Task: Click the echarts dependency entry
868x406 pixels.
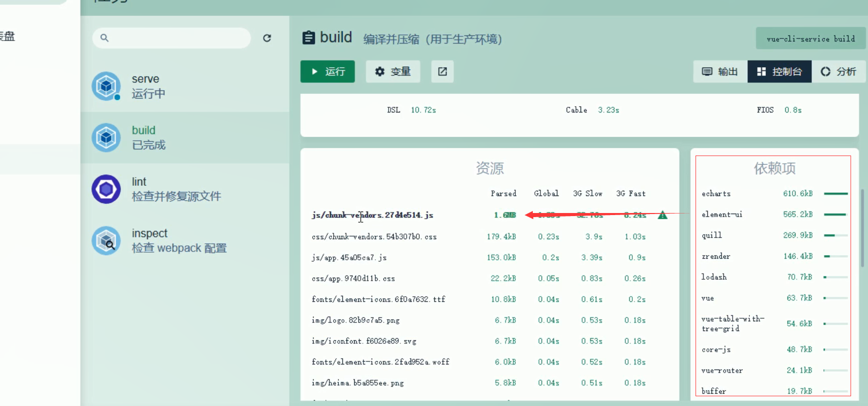Action: click(x=716, y=194)
